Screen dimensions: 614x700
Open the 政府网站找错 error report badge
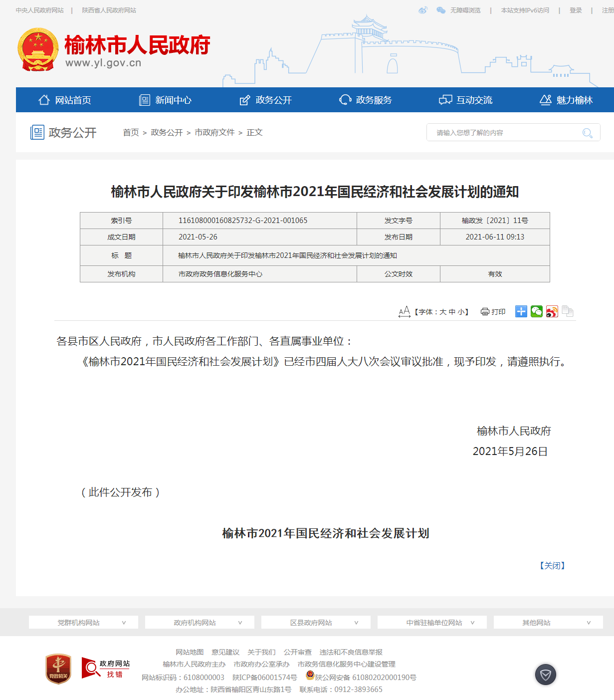point(106,669)
